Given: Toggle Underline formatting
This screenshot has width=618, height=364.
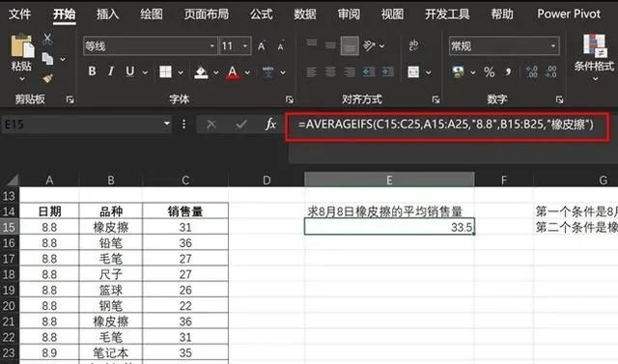Looking at the screenshot, I should (129, 71).
